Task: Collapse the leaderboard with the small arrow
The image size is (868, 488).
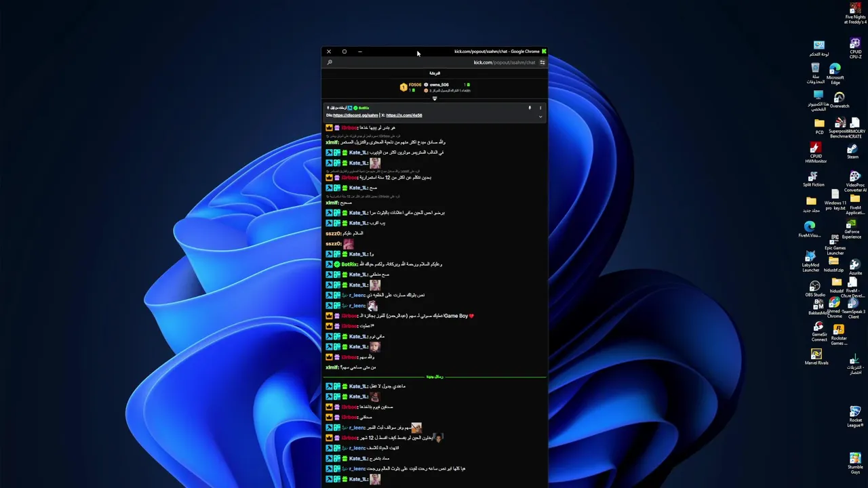Action: pos(435,98)
